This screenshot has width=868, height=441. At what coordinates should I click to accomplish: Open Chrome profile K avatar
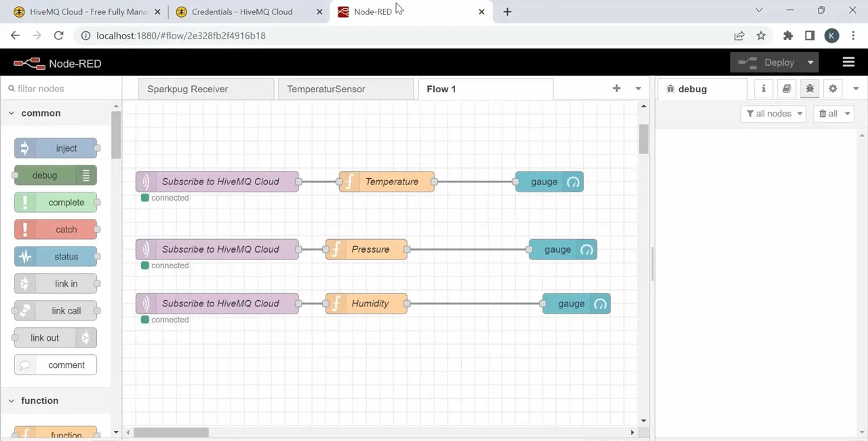click(832, 35)
